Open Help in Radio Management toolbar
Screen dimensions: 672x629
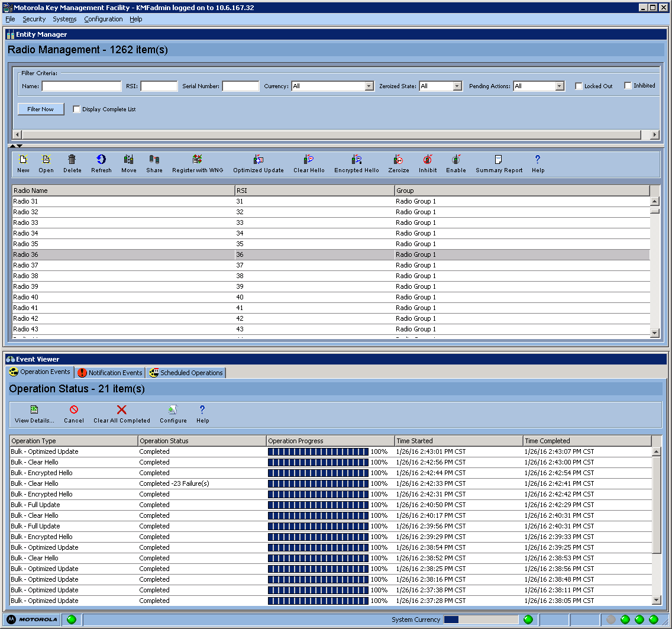tap(538, 164)
